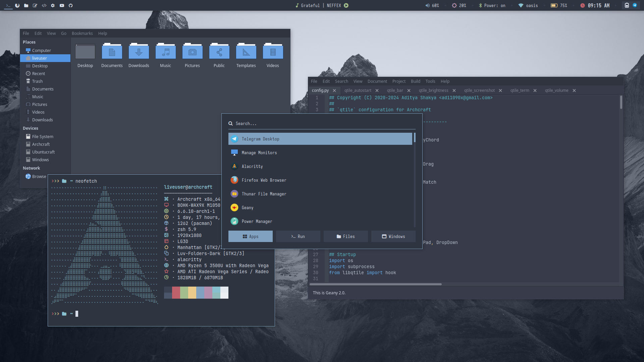
Task: Click the Firefox icon in top bar
Action: 17,5
